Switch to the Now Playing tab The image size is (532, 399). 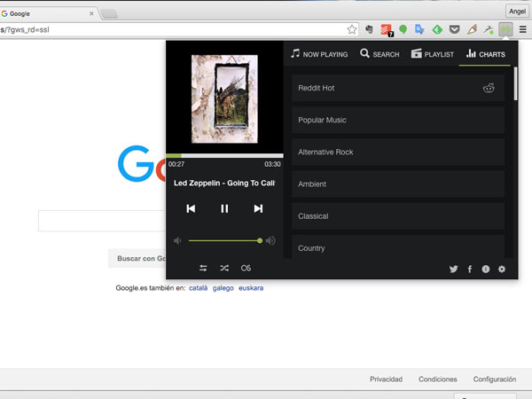coord(319,54)
